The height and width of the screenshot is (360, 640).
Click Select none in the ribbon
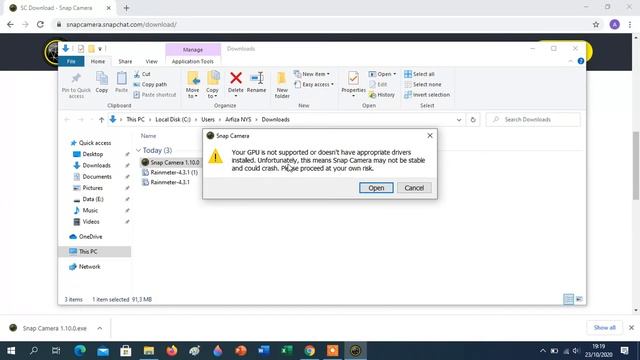[422, 84]
